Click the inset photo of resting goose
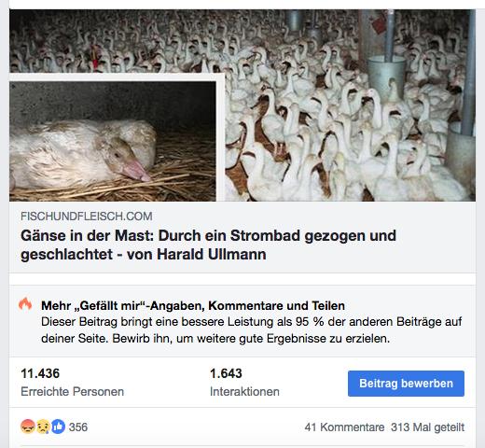The width and height of the screenshot is (485, 448). click(113, 141)
